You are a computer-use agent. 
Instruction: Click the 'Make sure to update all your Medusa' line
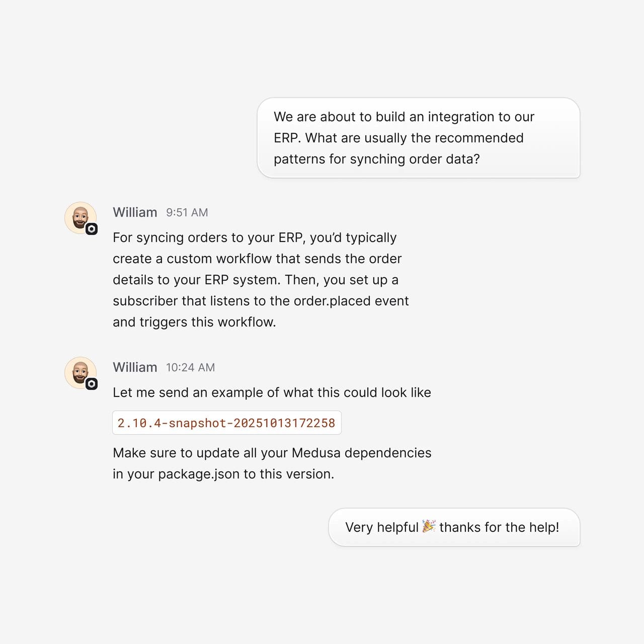pyautogui.click(x=272, y=453)
